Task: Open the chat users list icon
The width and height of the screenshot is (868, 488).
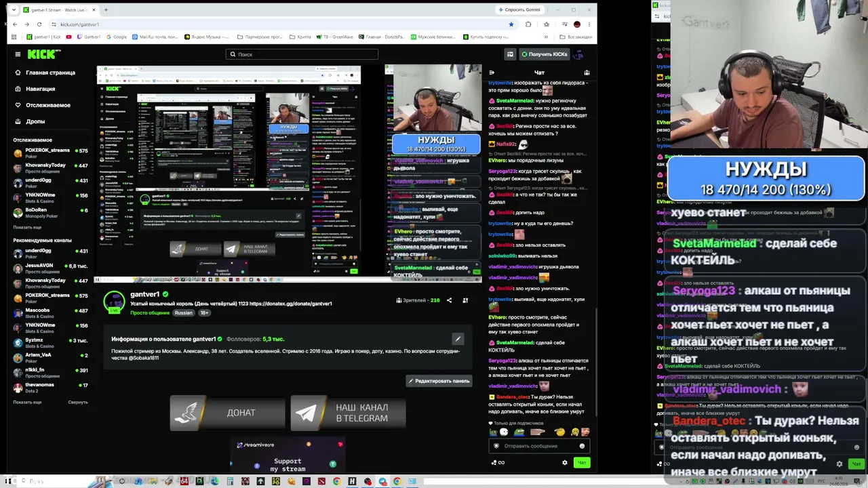Action: pos(587,73)
